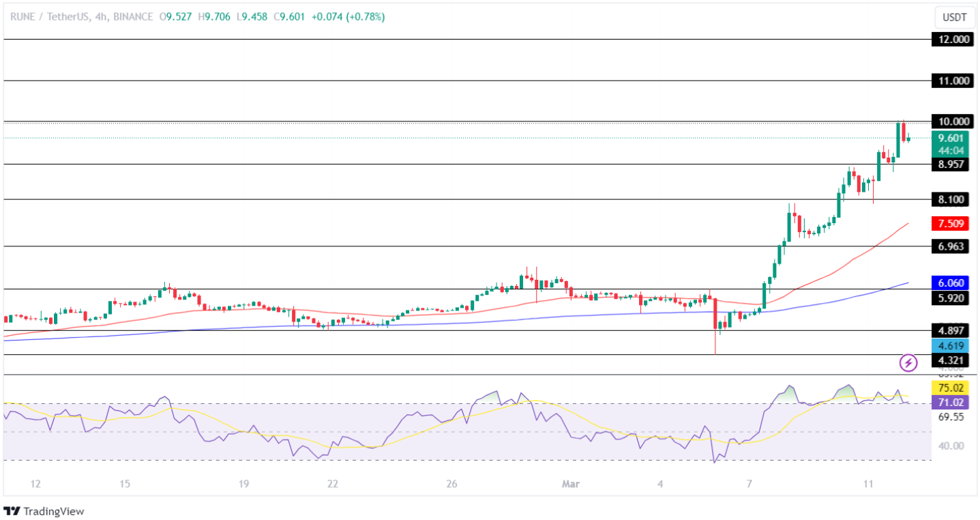Select the 11.000 price level label
The height and width of the screenshot is (520, 980).
pyautogui.click(x=952, y=81)
